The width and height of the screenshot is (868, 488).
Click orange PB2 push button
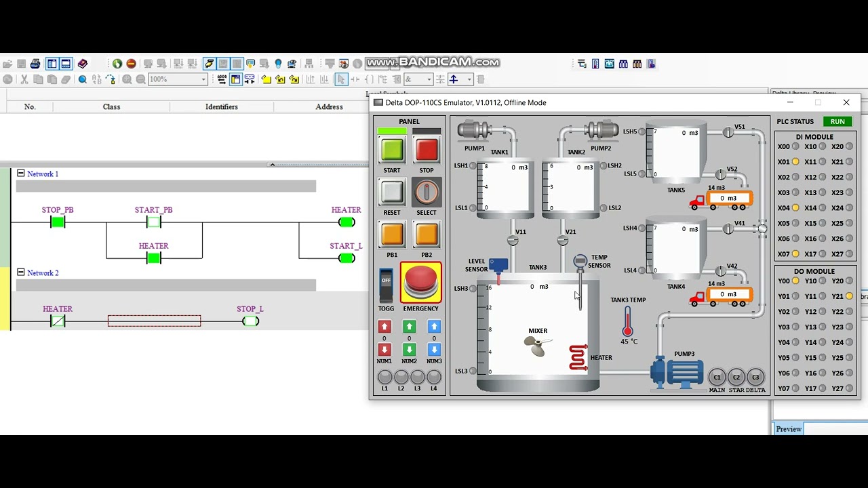(427, 235)
